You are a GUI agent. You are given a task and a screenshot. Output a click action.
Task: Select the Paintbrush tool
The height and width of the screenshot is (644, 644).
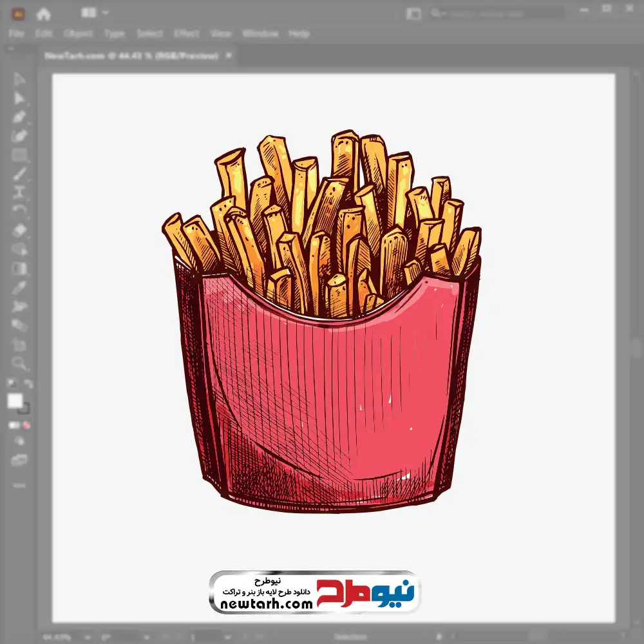pos(19,174)
